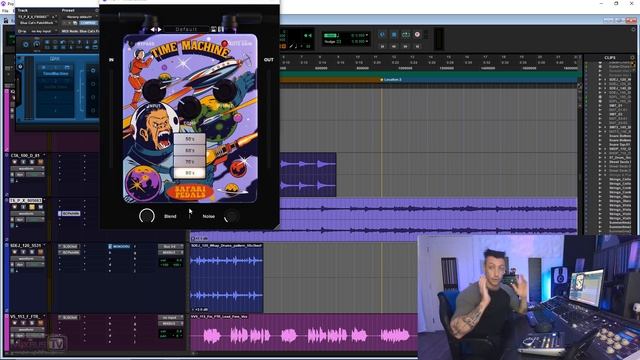The image size is (640, 360).
Task: Open waveform view selector on CSL_100_D_01 track
Action: click(27, 168)
